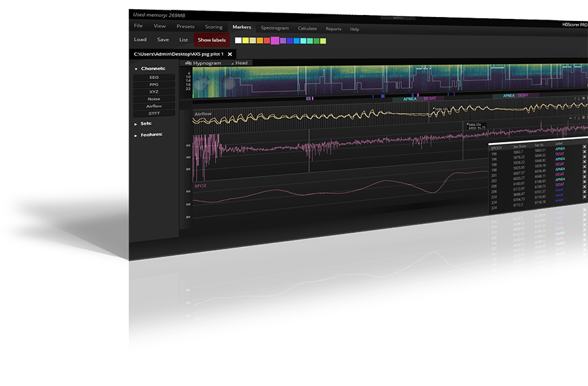Click the Hypnogram panel icon
The width and height of the screenshot is (588, 386).
point(188,63)
